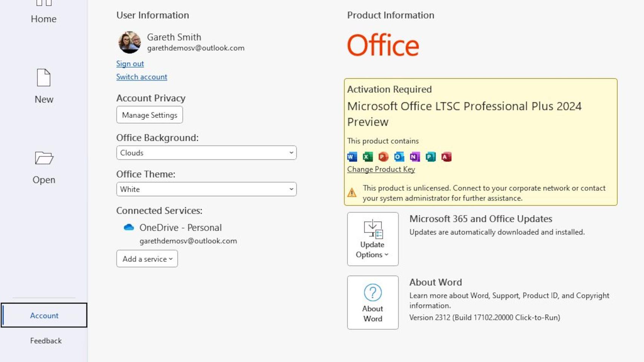Click the Outlook app icon

coord(399,156)
